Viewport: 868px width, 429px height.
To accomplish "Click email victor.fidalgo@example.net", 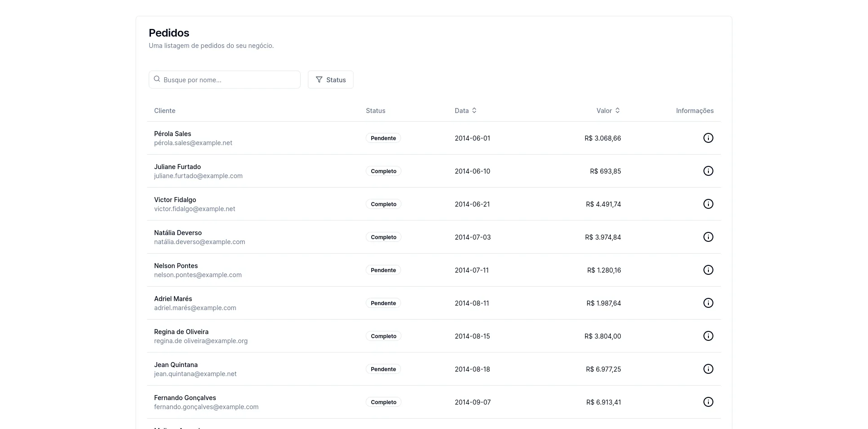I will click(x=195, y=209).
